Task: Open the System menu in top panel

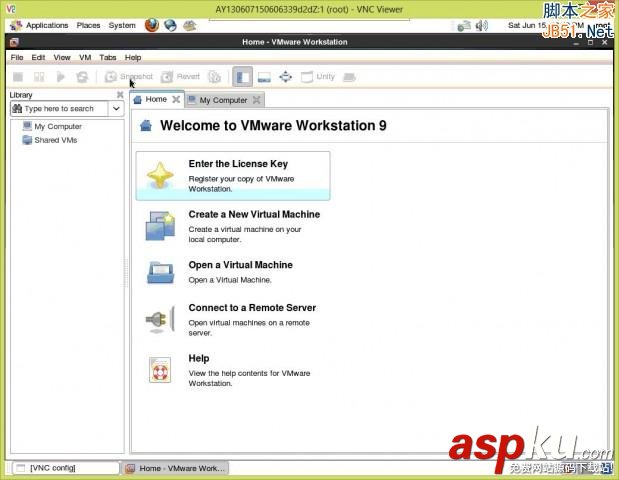Action: (122, 25)
